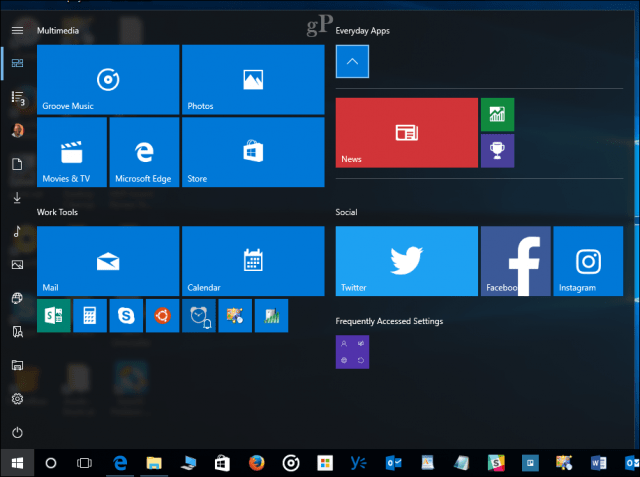Open the Alarms & Clock tile
This screenshot has width=640, height=477.
[199, 316]
